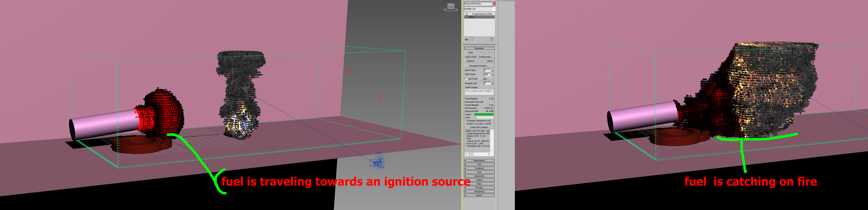Click remove modifier trash icon
The height and width of the screenshot is (210, 868).
[485, 39]
